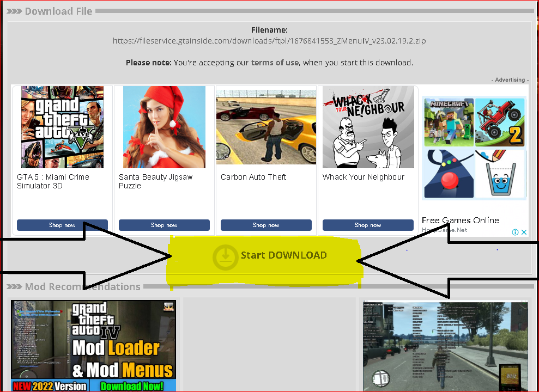Open the terms of use link
Image resolution: width=539 pixels, height=392 pixels.
(x=275, y=63)
